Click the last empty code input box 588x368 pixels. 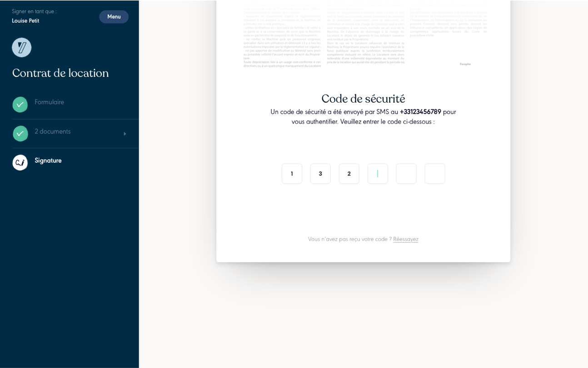434,173
